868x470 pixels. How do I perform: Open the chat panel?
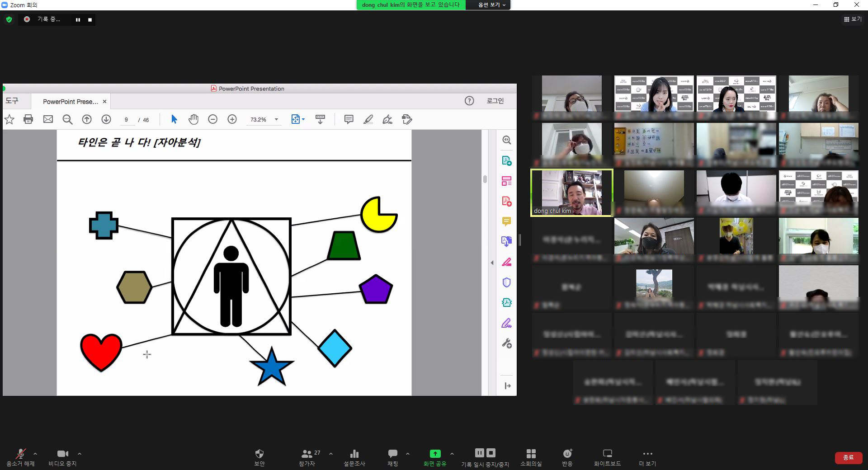click(392, 457)
